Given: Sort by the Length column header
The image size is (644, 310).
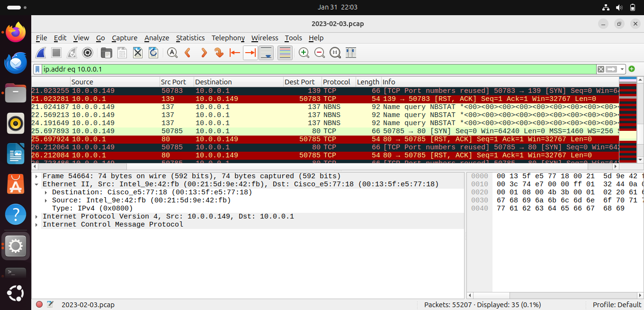Looking at the screenshot, I should [x=368, y=82].
